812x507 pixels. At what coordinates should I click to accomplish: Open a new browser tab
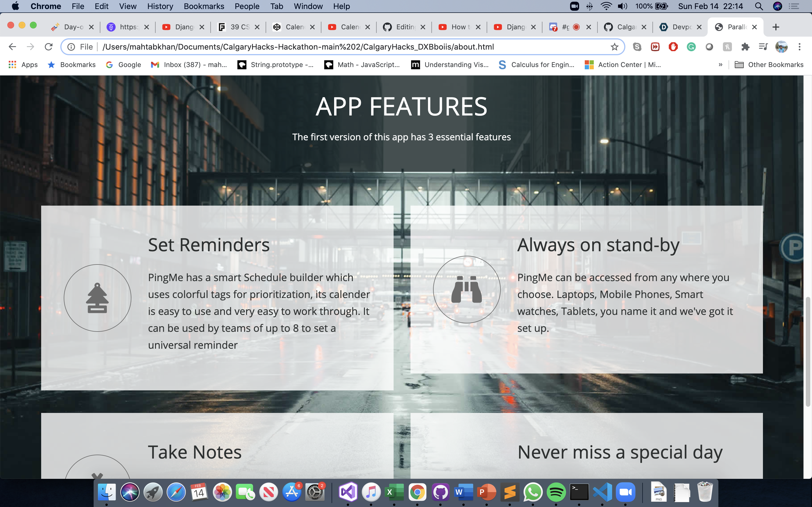coord(775,27)
